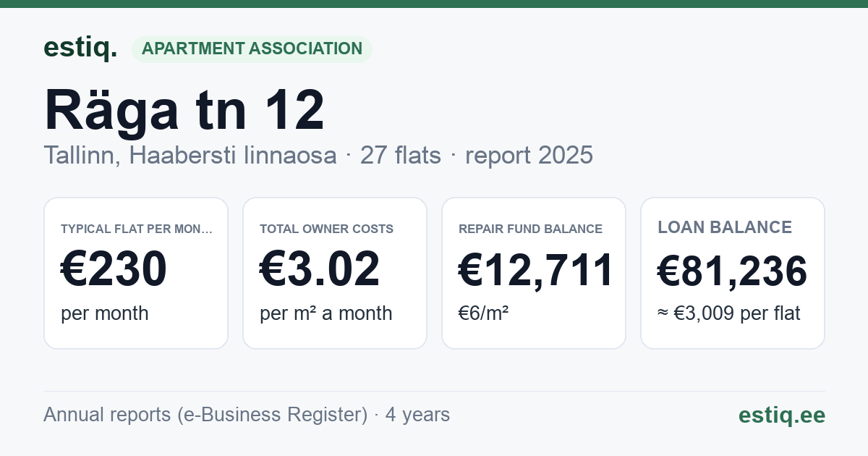This screenshot has height=456, width=868.
Task: Click the €3.02 value
Action: (320, 269)
